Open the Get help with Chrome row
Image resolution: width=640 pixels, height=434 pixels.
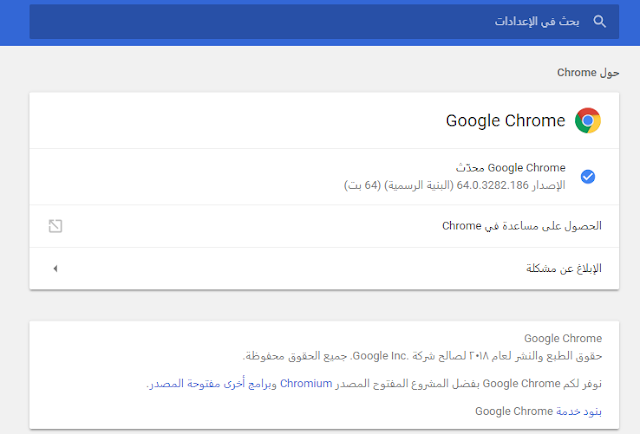click(324, 226)
